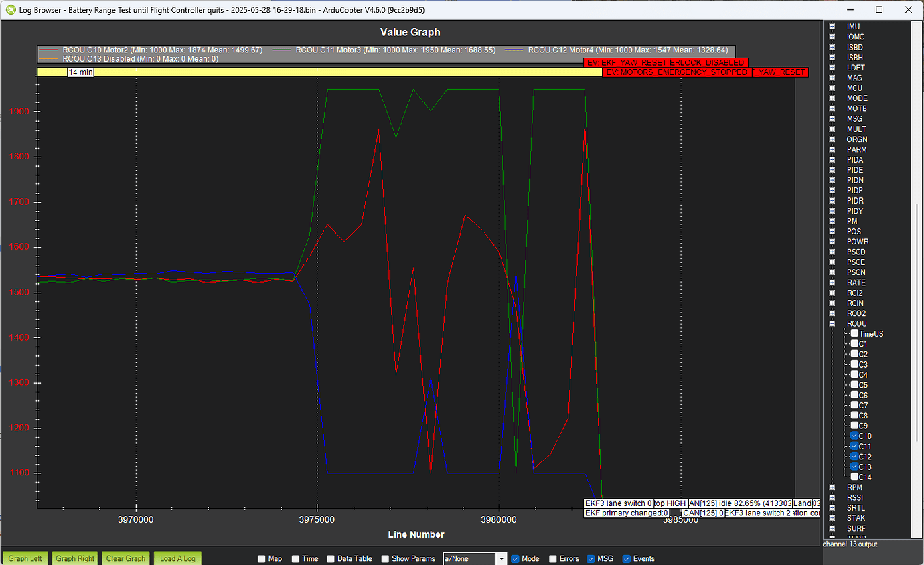Enable the C14 channel checkbox
Screen dimensions: 924x565
click(x=854, y=477)
